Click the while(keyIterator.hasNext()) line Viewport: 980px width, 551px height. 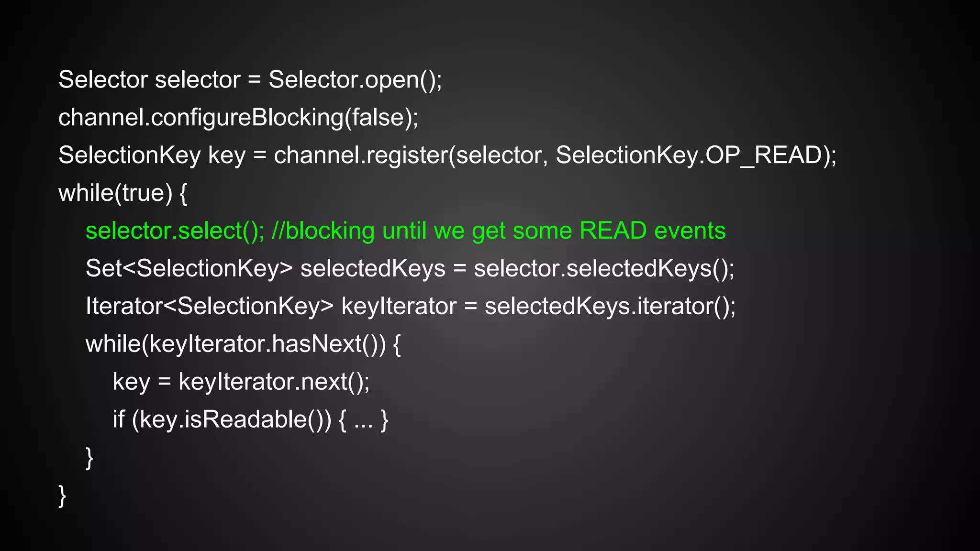[x=243, y=344]
